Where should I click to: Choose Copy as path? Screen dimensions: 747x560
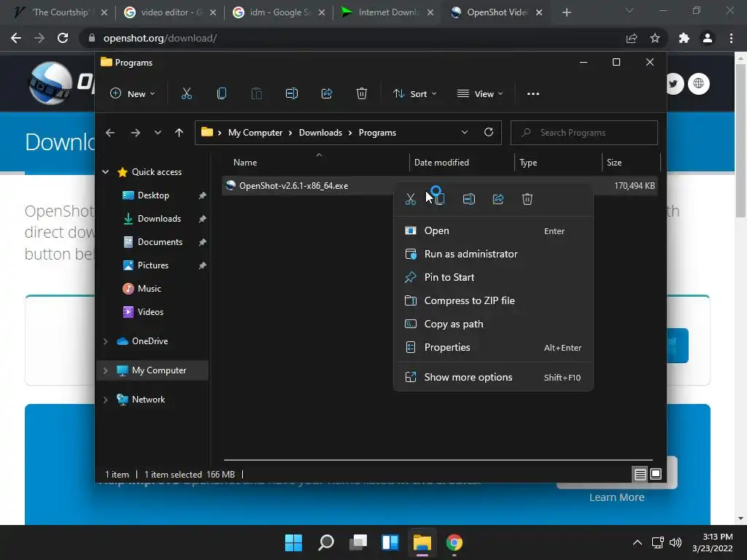[493, 324]
